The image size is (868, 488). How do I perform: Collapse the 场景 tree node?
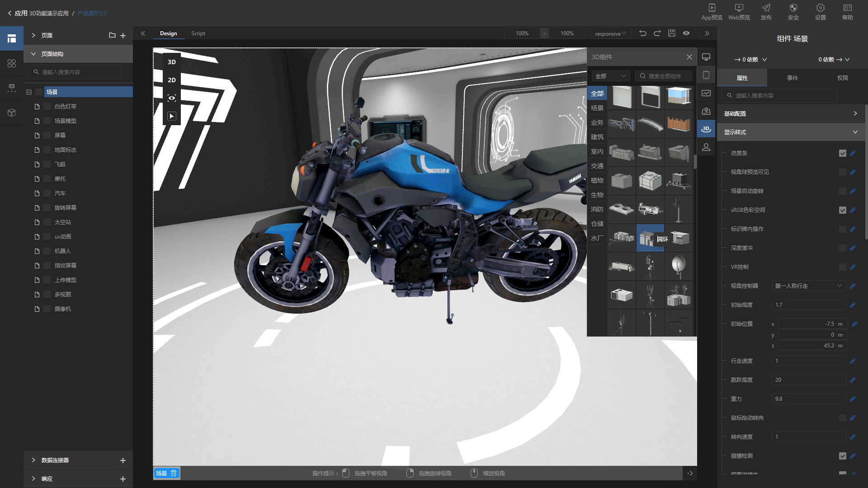(29, 92)
